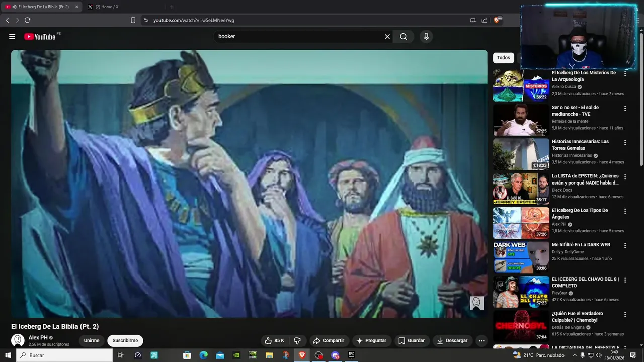Open options for Chernobyl video
The height and width of the screenshot is (362, 644).
625,314
